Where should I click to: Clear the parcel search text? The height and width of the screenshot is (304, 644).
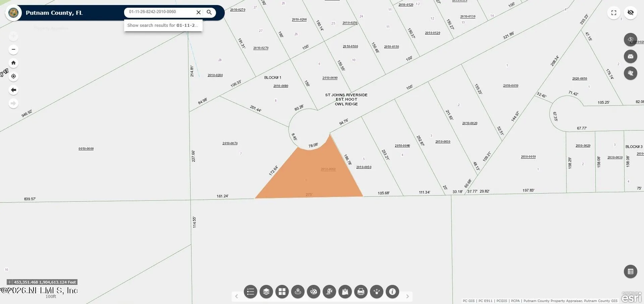click(199, 12)
